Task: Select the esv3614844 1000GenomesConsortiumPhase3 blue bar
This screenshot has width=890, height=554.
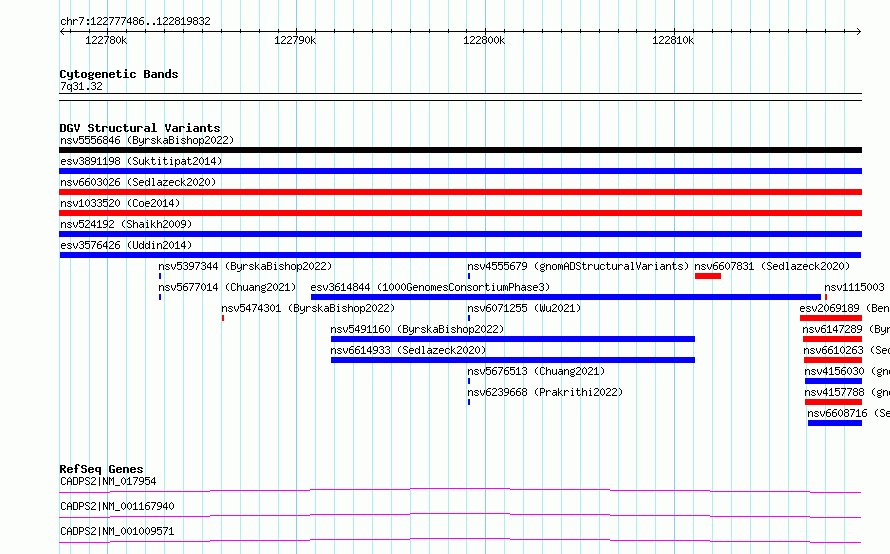Action: [x=566, y=297]
